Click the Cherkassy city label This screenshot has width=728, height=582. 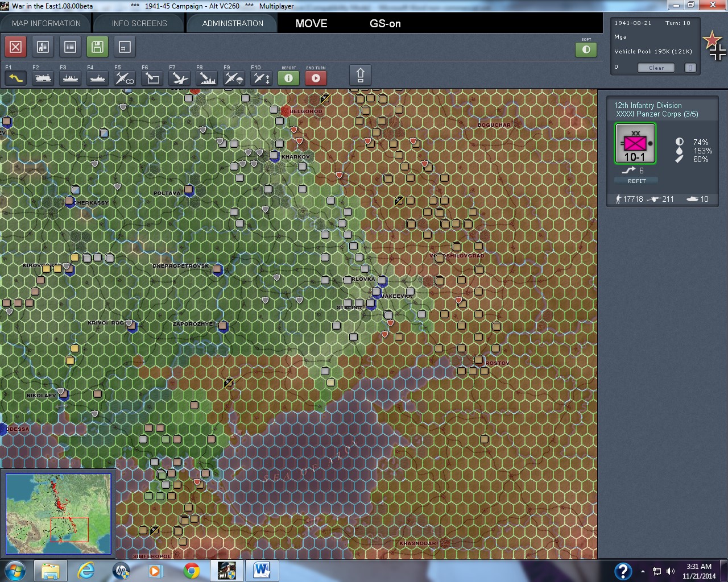(x=91, y=203)
